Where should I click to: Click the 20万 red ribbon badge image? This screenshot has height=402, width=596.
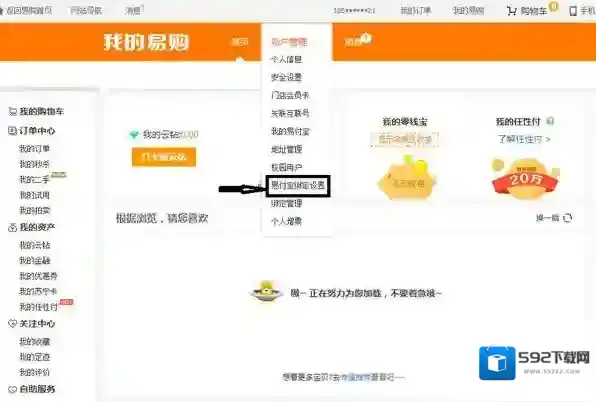(525, 179)
